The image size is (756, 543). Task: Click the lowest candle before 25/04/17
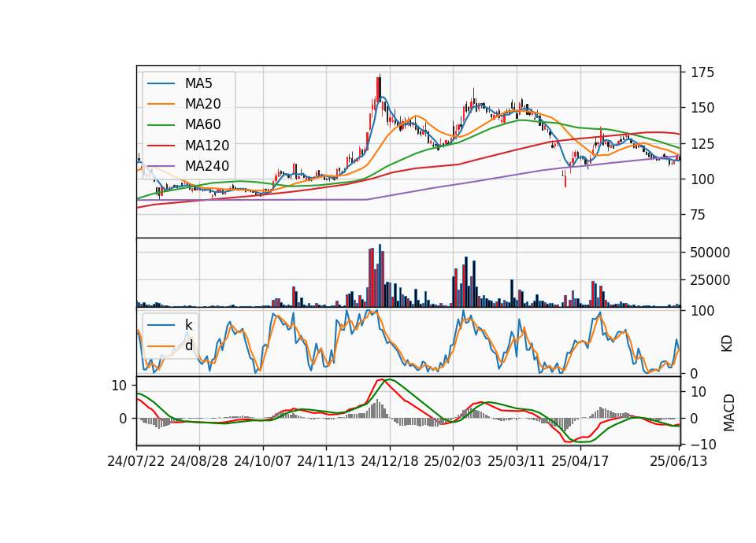[x=565, y=179]
